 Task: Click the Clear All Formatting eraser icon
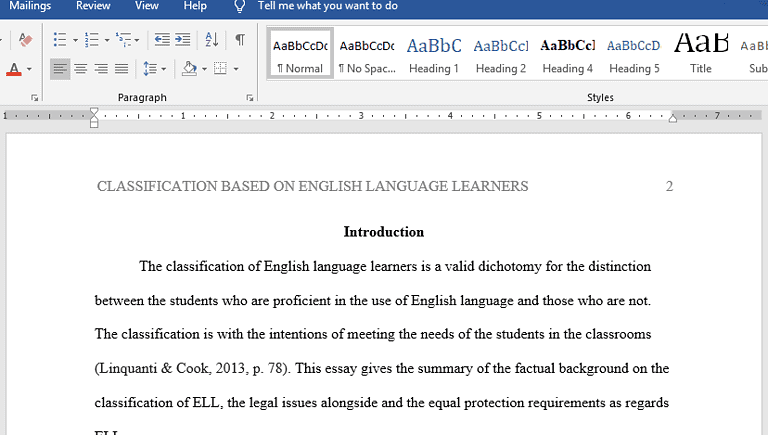[25, 40]
